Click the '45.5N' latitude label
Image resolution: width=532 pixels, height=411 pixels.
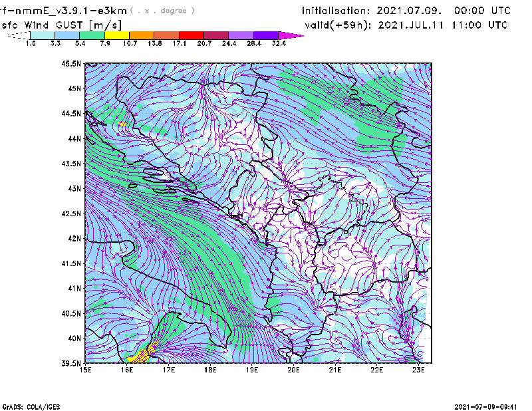pyautogui.click(x=71, y=63)
